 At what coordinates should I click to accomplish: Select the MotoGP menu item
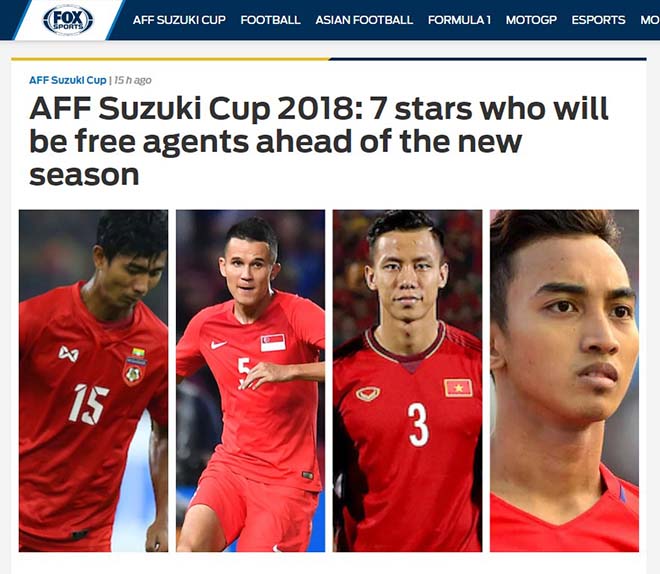click(x=531, y=20)
